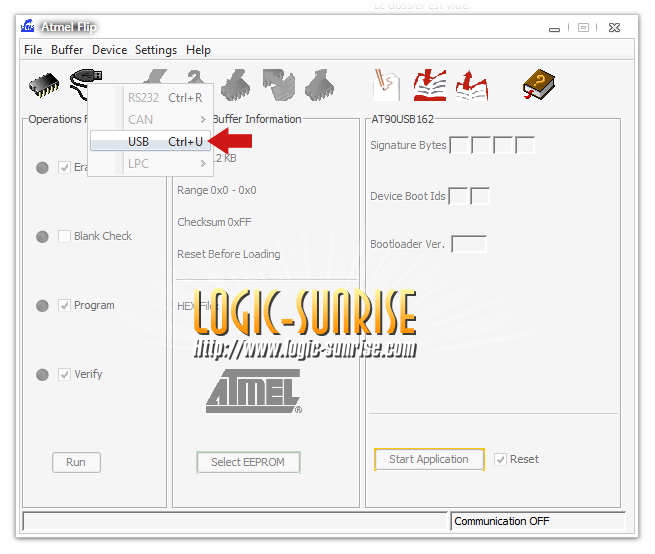
Task: Click the Start Application button
Action: [x=429, y=459]
